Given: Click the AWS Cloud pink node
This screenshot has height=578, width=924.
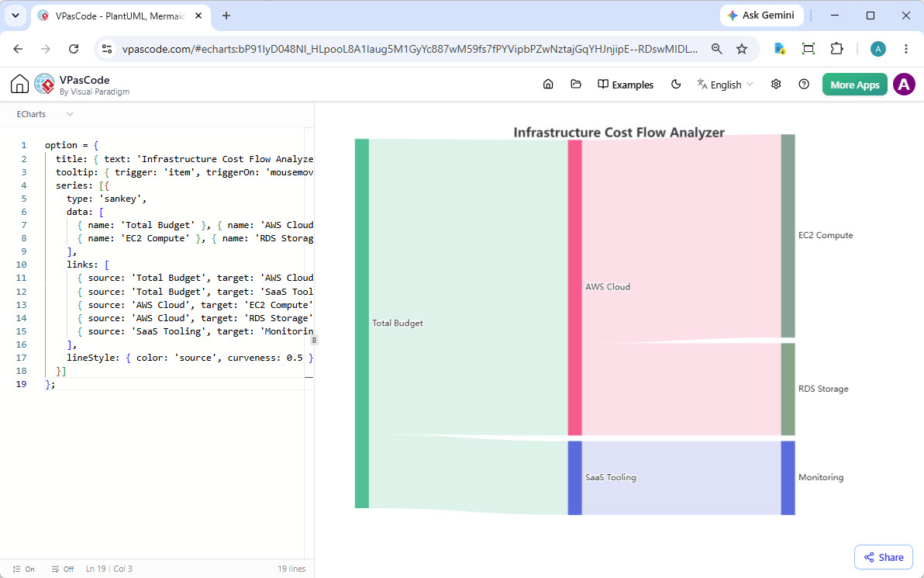Looking at the screenshot, I should 574,287.
